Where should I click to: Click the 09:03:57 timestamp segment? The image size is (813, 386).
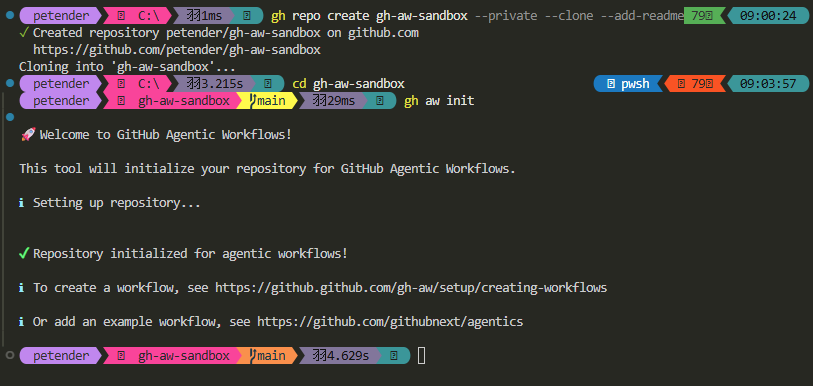(x=768, y=84)
